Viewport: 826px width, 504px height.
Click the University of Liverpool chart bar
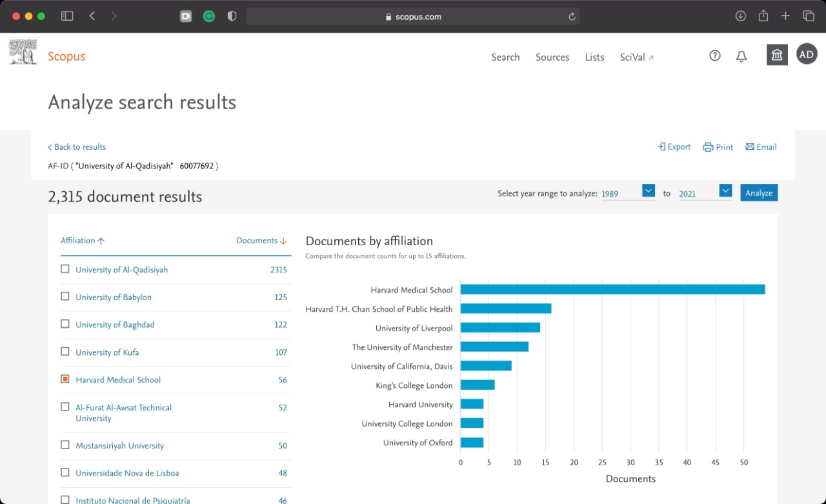pos(500,328)
